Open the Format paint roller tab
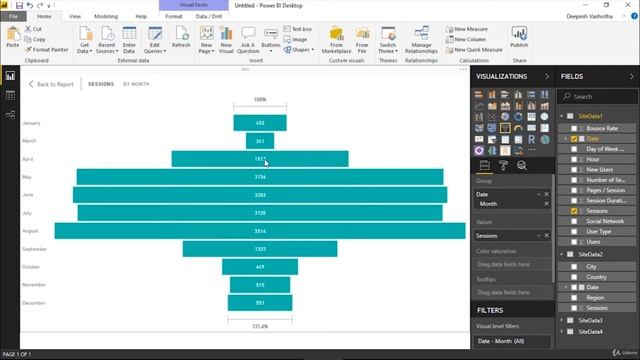Viewport: 640px width, 360px height. [503, 165]
